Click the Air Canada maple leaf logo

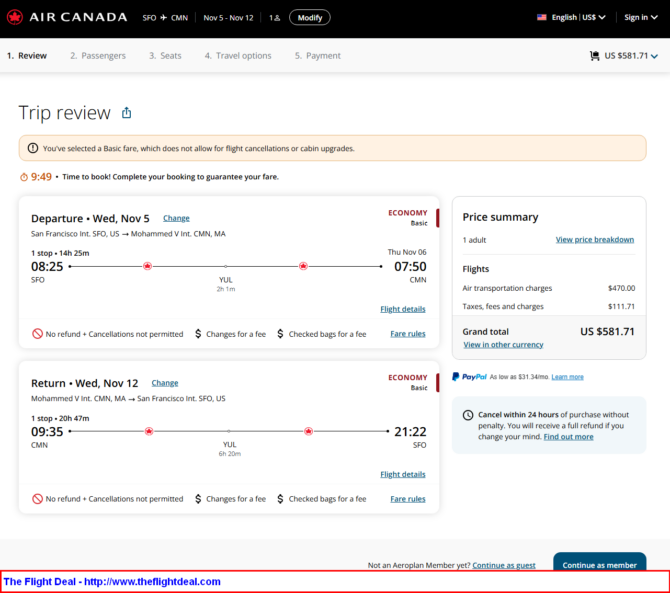[x=15, y=18]
